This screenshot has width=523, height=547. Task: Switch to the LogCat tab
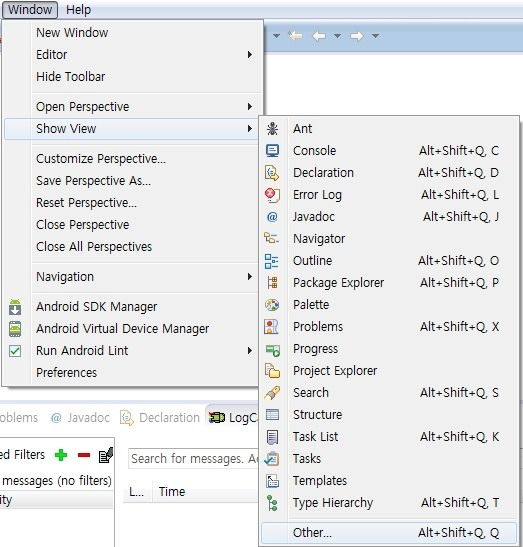233,418
